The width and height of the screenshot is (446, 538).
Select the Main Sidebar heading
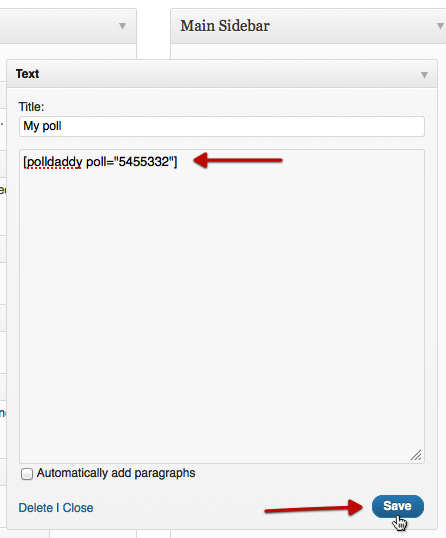point(225,26)
